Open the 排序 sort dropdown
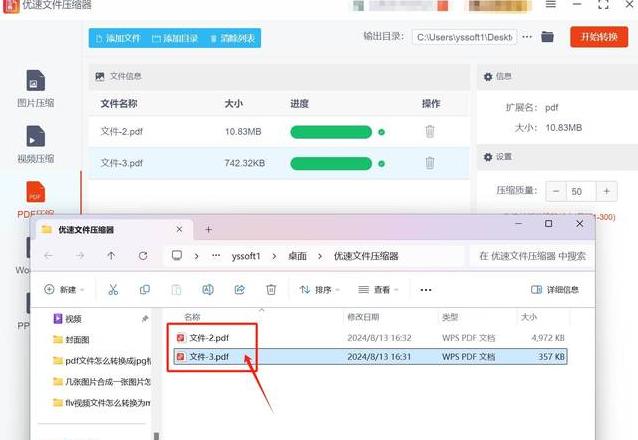Image resolution: width=638 pixels, height=440 pixels. coord(319,290)
